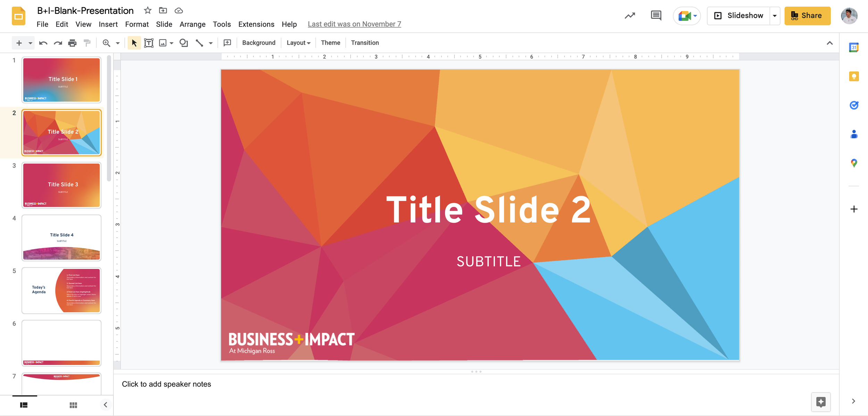This screenshot has width=868, height=416.
Task: Collapse the filmstrip panel
Action: click(x=106, y=405)
